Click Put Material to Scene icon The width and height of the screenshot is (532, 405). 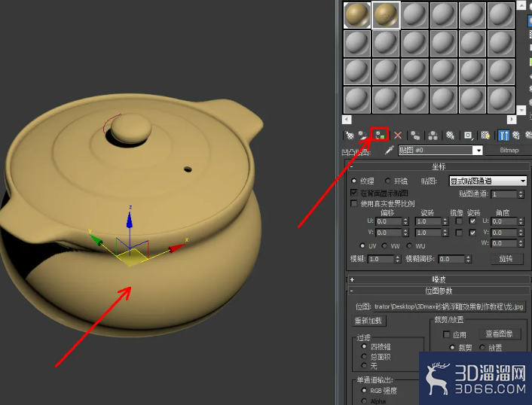pyautogui.click(x=363, y=136)
